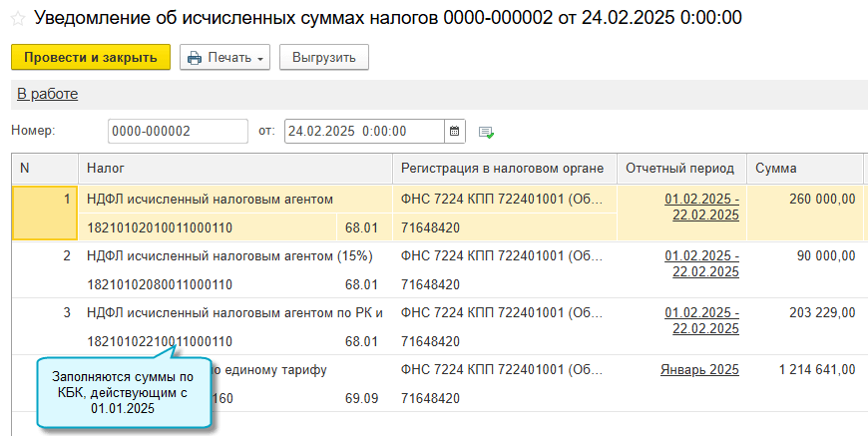Viewport: 868px width, 436px height.
Task: Open period link in the 260 000,00 row
Action: pyautogui.click(x=701, y=207)
